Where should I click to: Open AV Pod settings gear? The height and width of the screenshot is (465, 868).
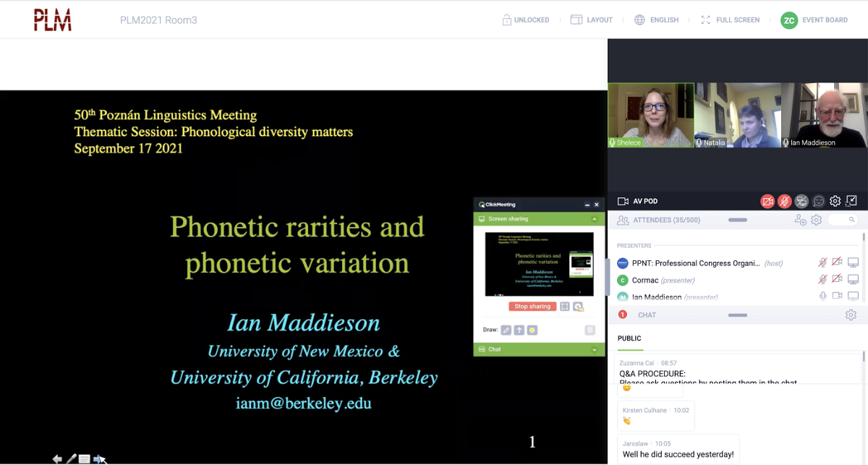[x=835, y=201]
